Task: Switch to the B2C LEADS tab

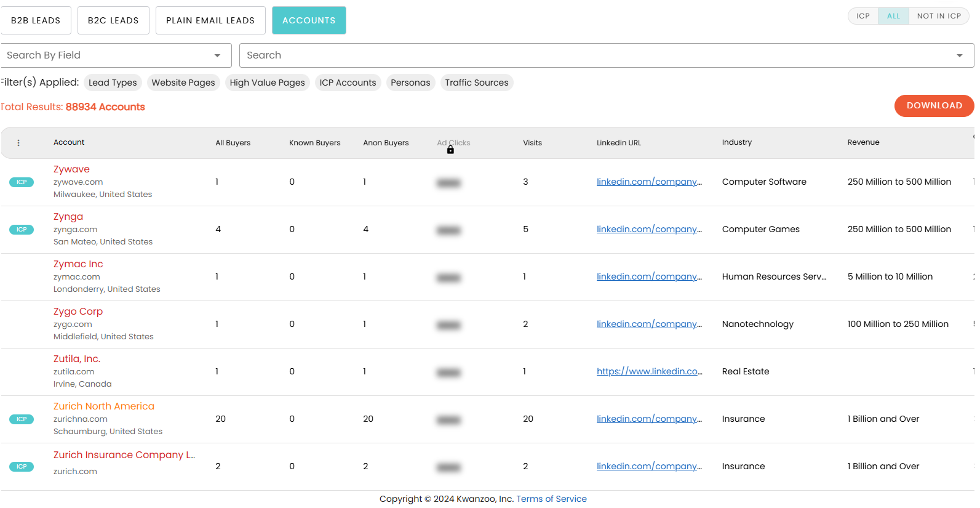Action: 113,20
